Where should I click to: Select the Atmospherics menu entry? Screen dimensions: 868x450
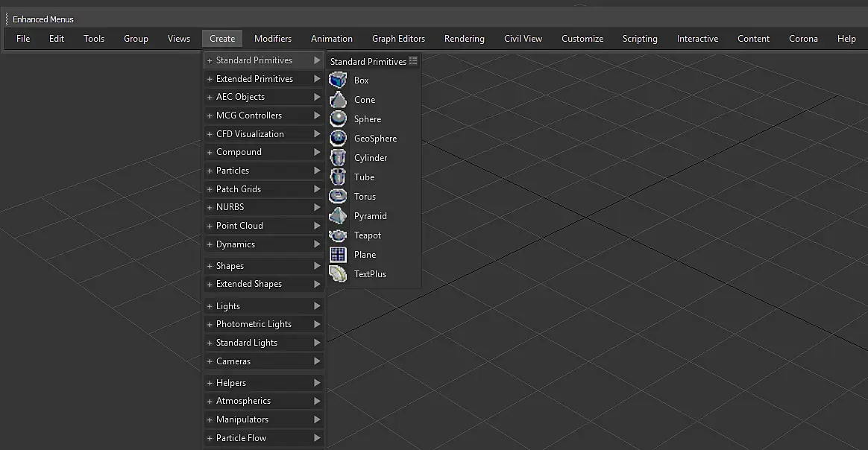(x=263, y=401)
